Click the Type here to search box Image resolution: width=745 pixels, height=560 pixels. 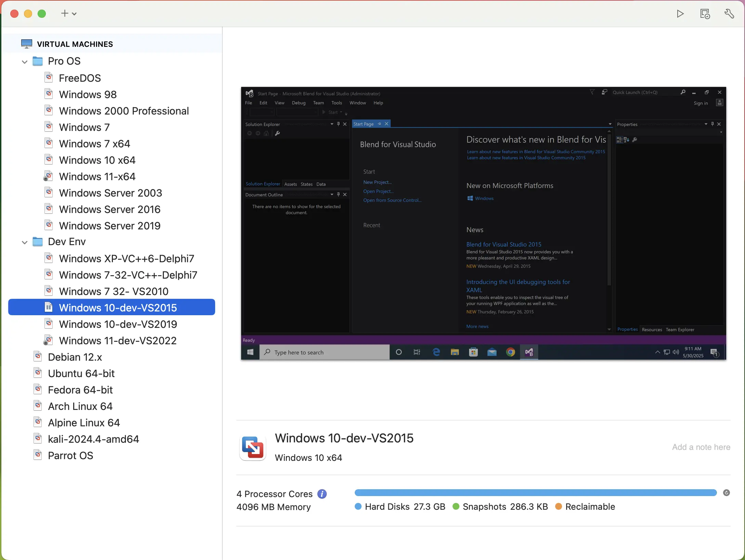pos(325,352)
